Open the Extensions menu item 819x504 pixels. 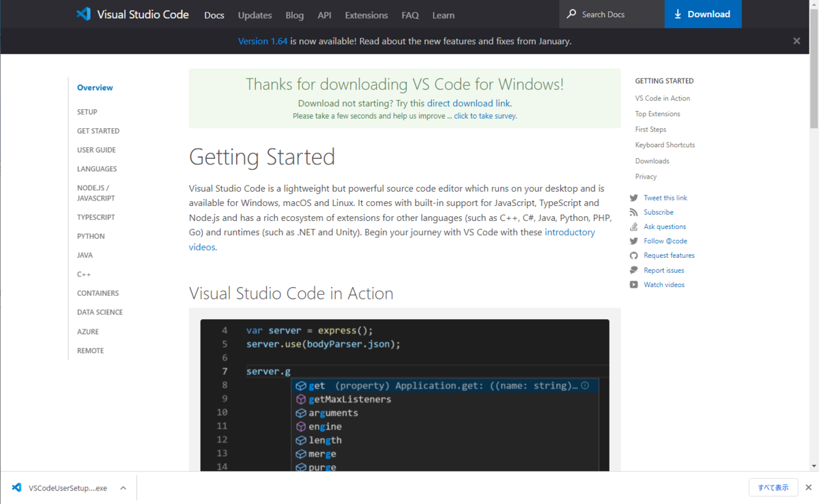tap(366, 15)
